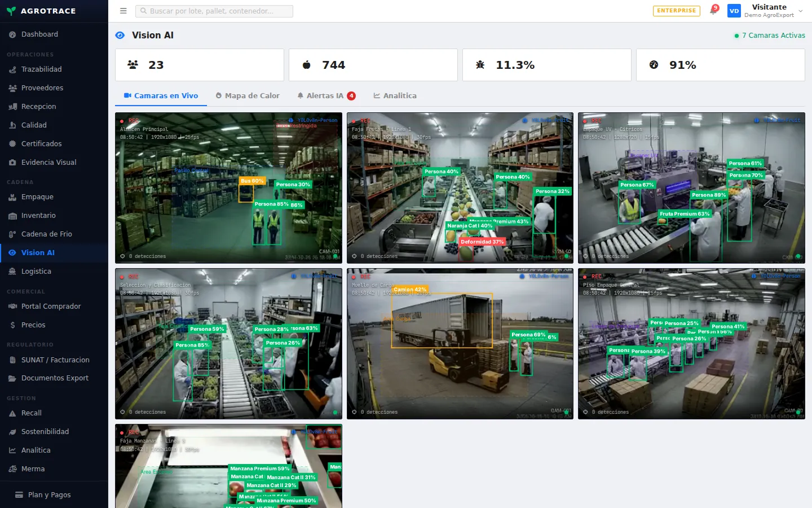The image size is (812, 508).
Task: Click the Precios dollar icon
Action: click(12, 325)
